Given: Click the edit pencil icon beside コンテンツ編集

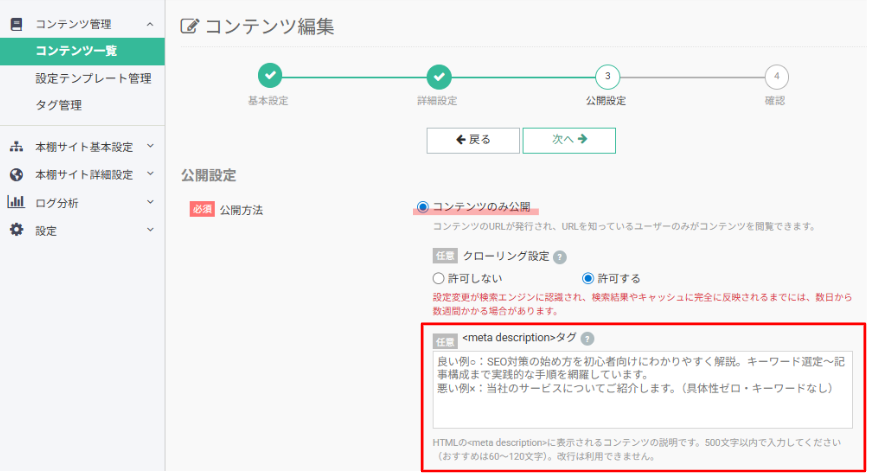Looking at the screenshot, I should coord(189,26).
